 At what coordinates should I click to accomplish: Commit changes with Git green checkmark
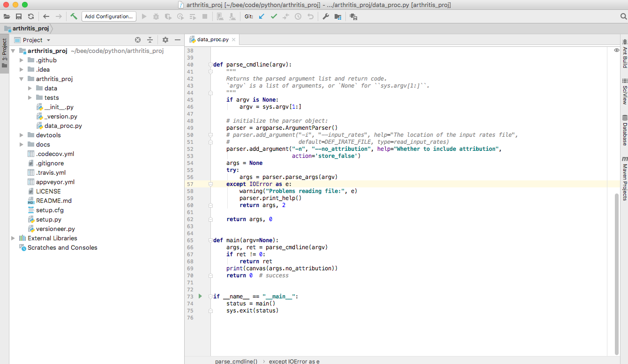pos(274,16)
